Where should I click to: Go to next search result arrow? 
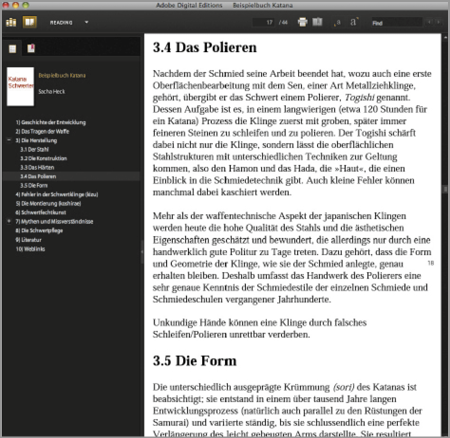coord(439,22)
